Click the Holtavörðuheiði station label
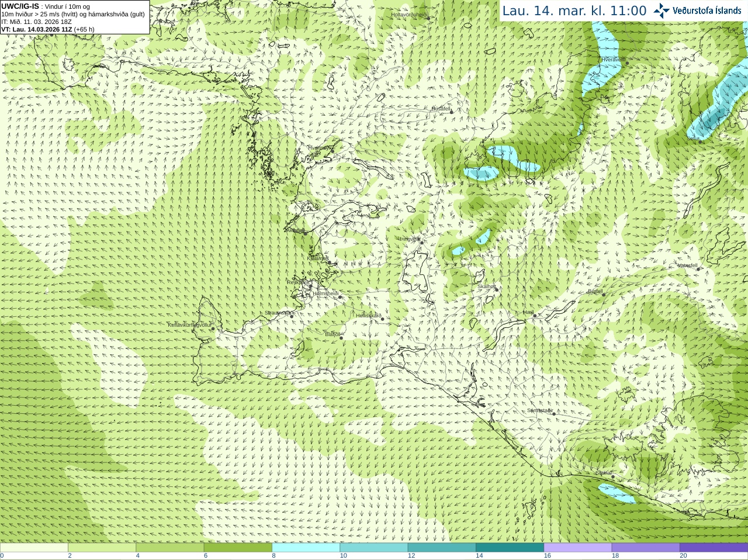The width and height of the screenshot is (748, 560). [x=410, y=14]
